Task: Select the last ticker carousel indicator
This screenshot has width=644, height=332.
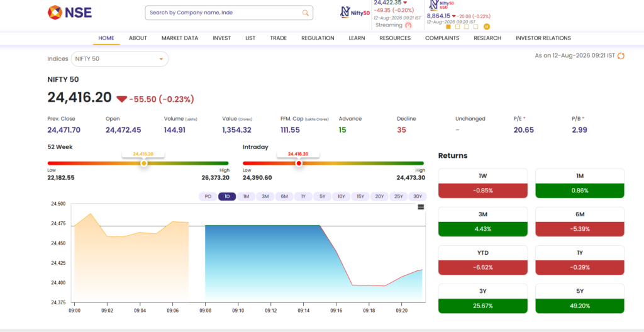Action: point(475,26)
